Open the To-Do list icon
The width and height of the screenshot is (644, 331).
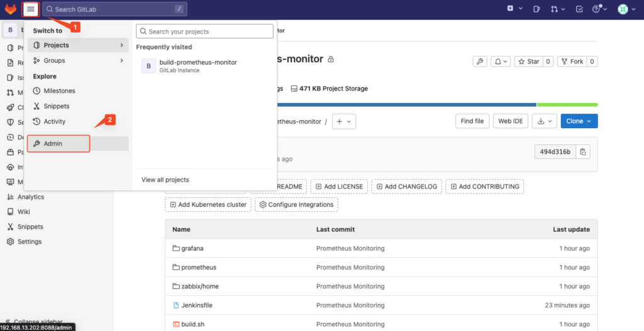pyautogui.click(x=579, y=9)
